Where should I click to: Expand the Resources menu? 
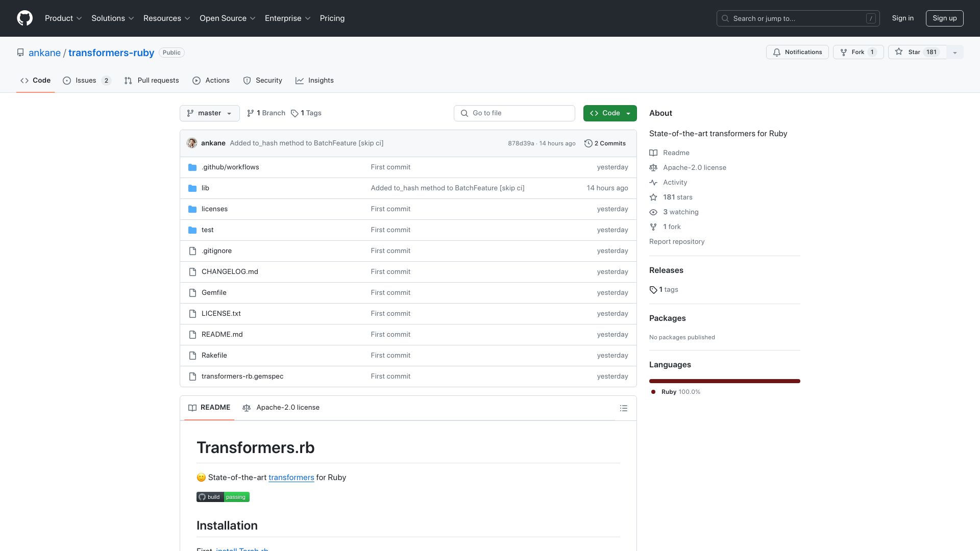(167, 18)
